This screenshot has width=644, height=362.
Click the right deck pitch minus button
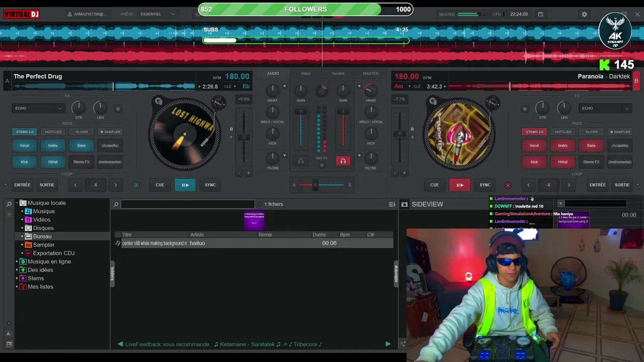pos(395,173)
